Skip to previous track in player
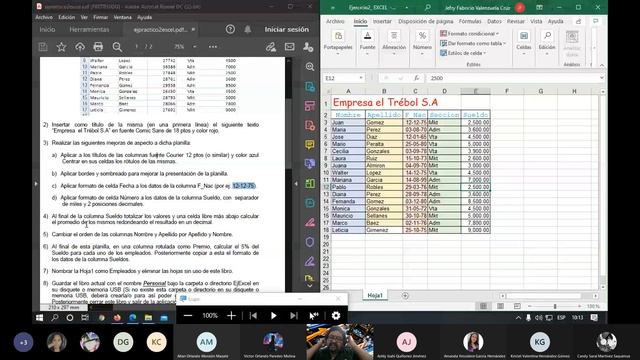This screenshot has height=360, width=640. pos(253,316)
